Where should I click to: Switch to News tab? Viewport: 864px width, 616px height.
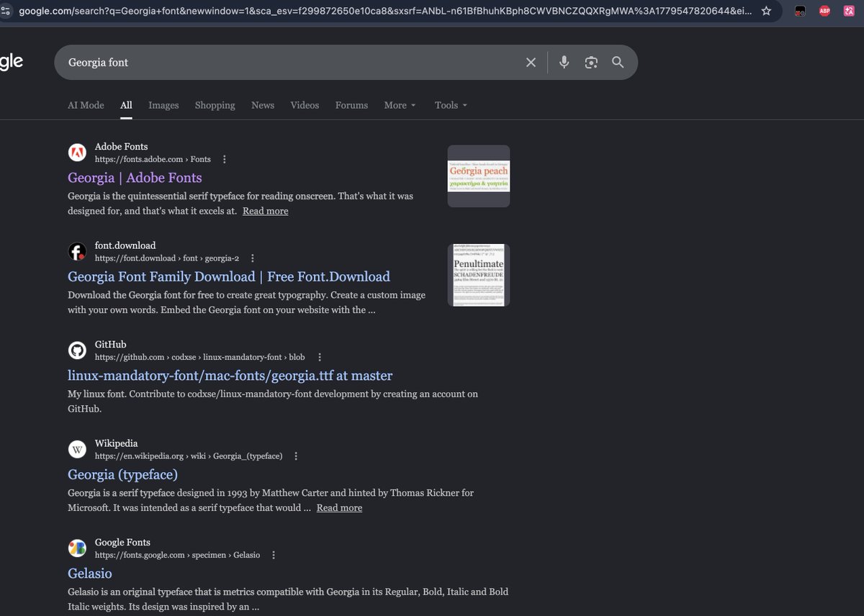[x=263, y=105]
